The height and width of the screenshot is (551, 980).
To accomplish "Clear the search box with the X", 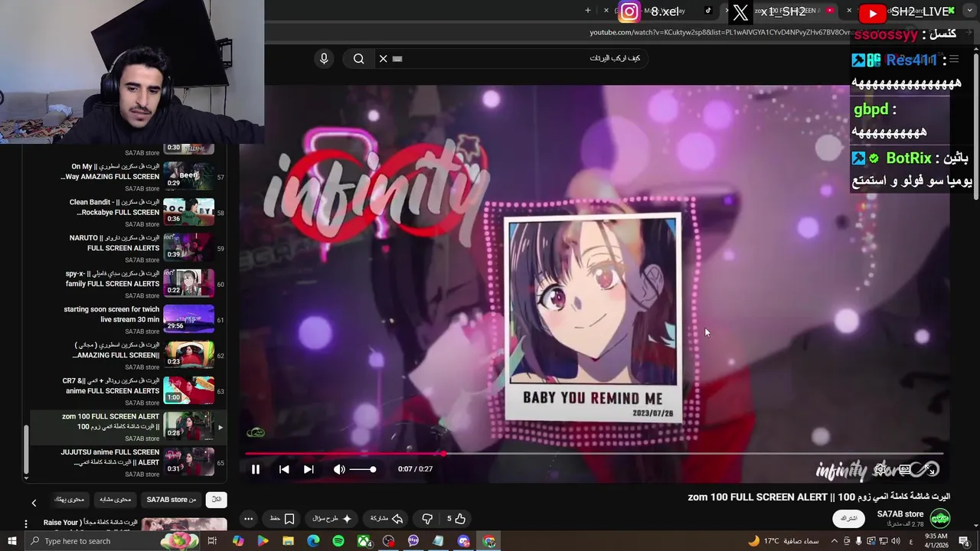I will click(384, 58).
